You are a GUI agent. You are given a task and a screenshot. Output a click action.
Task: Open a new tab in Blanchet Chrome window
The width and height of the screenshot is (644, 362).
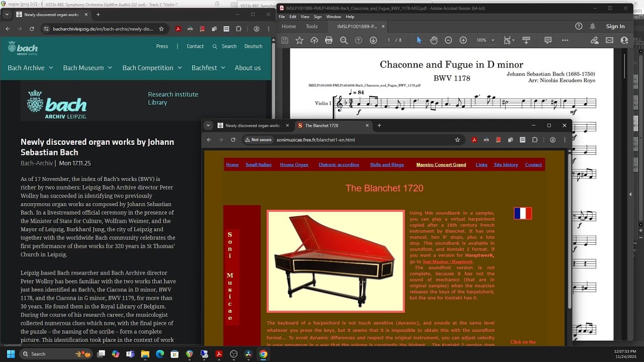click(x=379, y=125)
